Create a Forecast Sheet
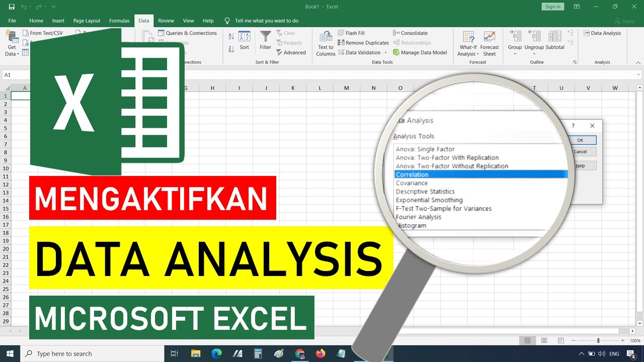The width and height of the screenshot is (644, 362). (x=490, y=43)
